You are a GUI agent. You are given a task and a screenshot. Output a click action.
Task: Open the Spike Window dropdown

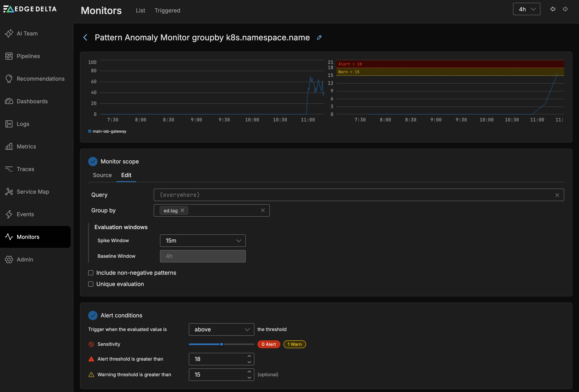pyautogui.click(x=202, y=240)
